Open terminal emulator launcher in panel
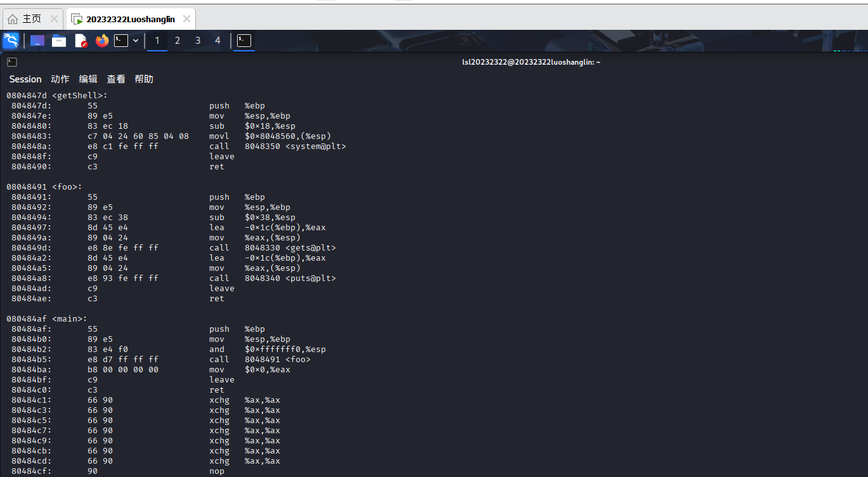This screenshot has height=477, width=868. coord(121,41)
